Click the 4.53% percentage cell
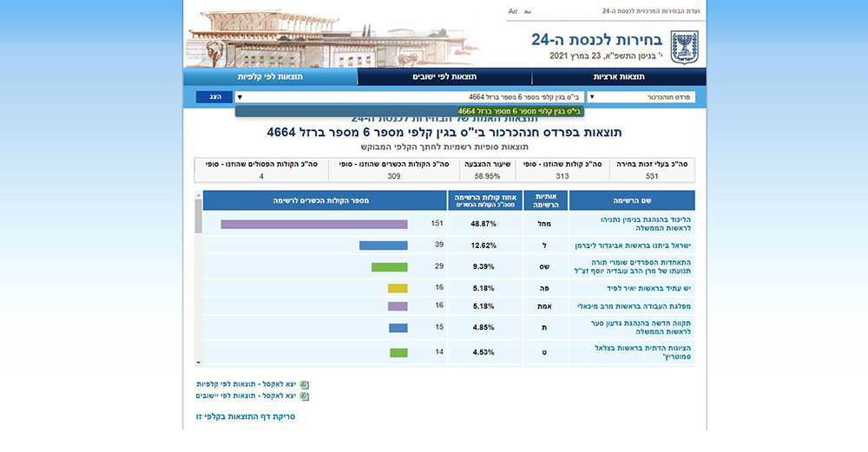Screen dimensions: 868x452 pyautogui.click(x=483, y=352)
